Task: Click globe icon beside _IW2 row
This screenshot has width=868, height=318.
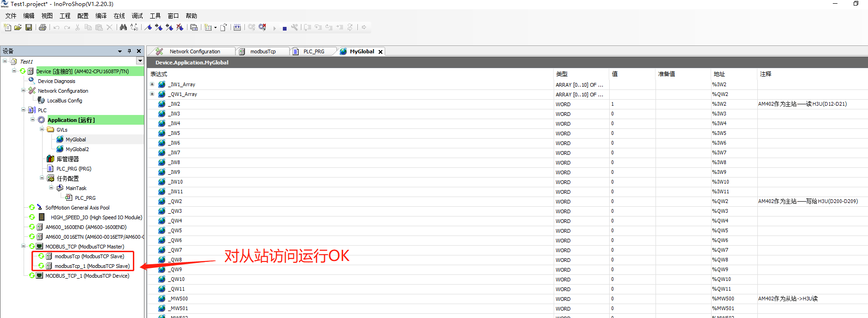Action: click(162, 104)
